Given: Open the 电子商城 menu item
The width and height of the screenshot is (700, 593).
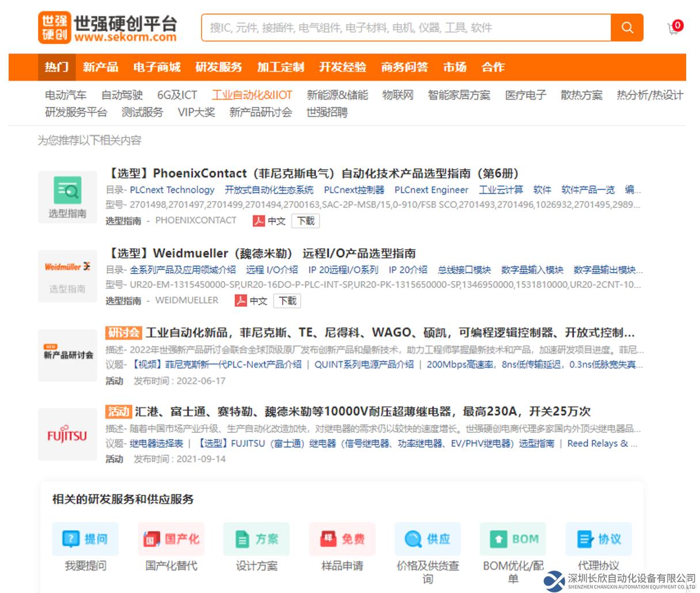Looking at the screenshot, I should point(157,67).
